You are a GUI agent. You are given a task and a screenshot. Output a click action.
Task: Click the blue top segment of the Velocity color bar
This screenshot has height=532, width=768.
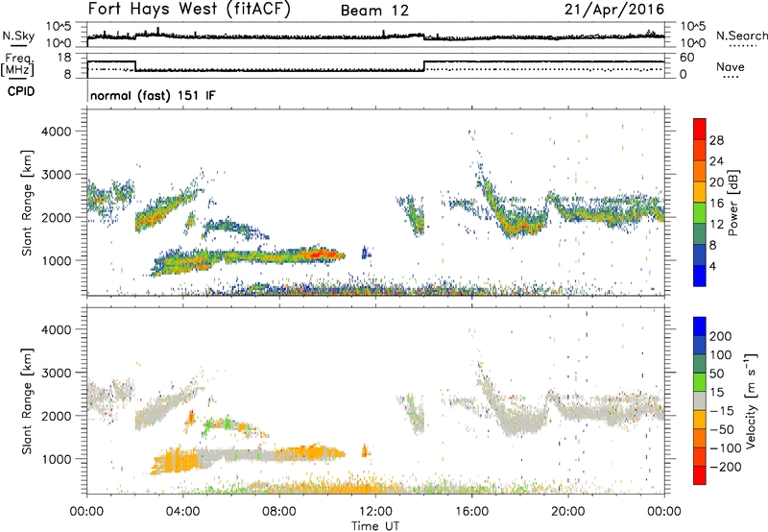coord(700,326)
